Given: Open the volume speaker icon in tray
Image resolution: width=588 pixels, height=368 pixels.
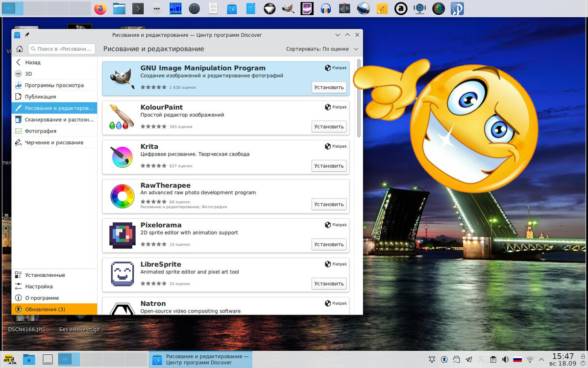Looking at the screenshot, I should pyautogui.click(x=505, y=360).
